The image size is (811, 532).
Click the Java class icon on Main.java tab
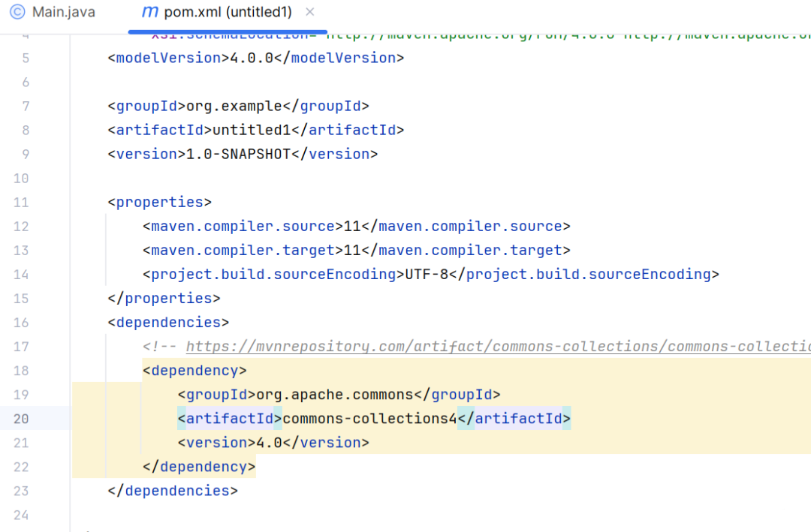[x=17, y=12]
